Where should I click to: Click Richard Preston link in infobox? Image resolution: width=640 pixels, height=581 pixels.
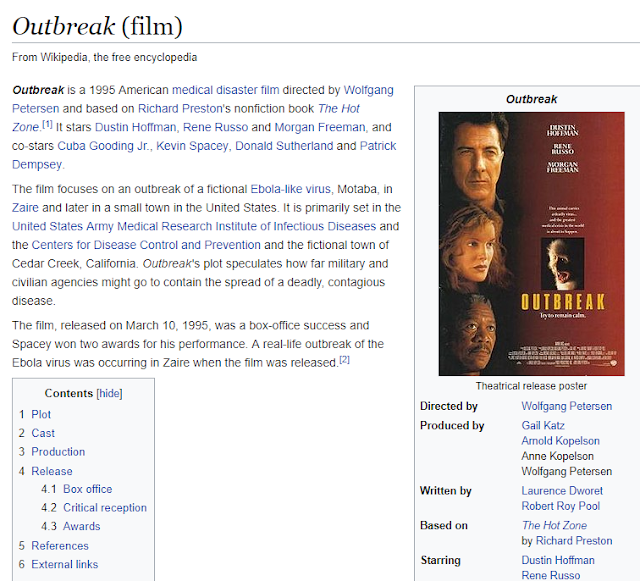(x=574, y=541)
